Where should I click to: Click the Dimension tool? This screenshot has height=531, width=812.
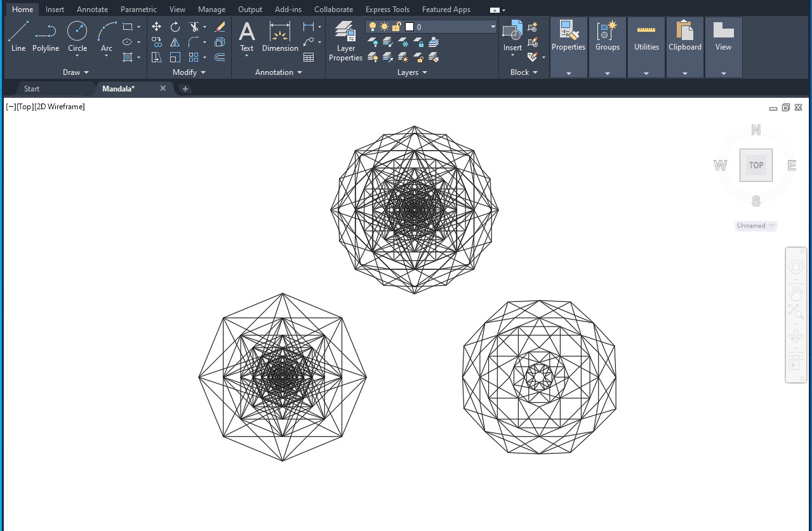(x=280, y=37)
